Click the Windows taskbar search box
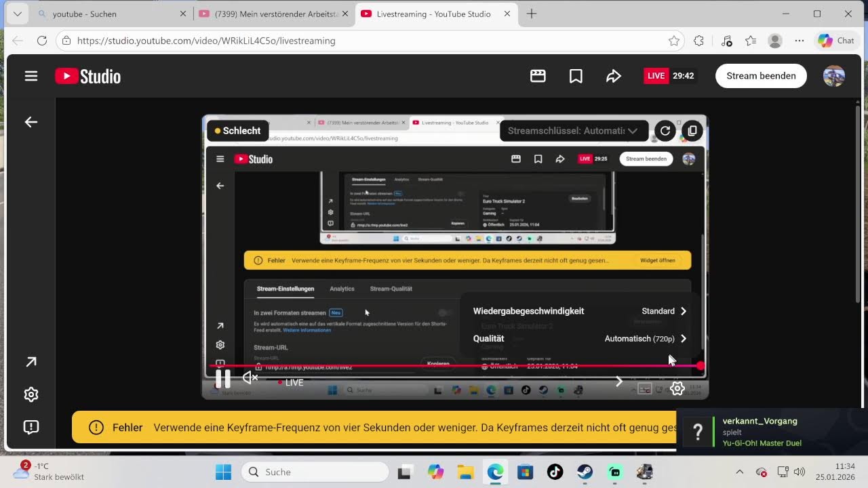Viewport: 868px width, 488px height. 315,472
